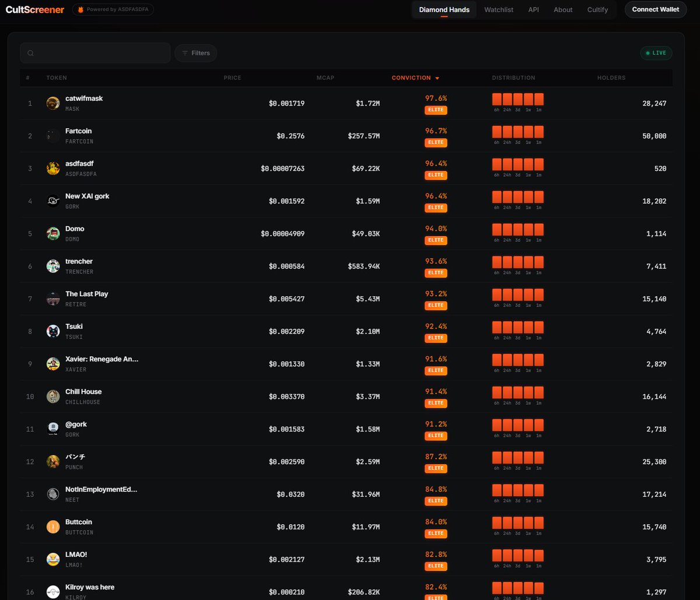Image resolution: width=700 pixels, height=600 pixels.
Task: Click the @gork token avatar icon
Action: coord(53,430)
